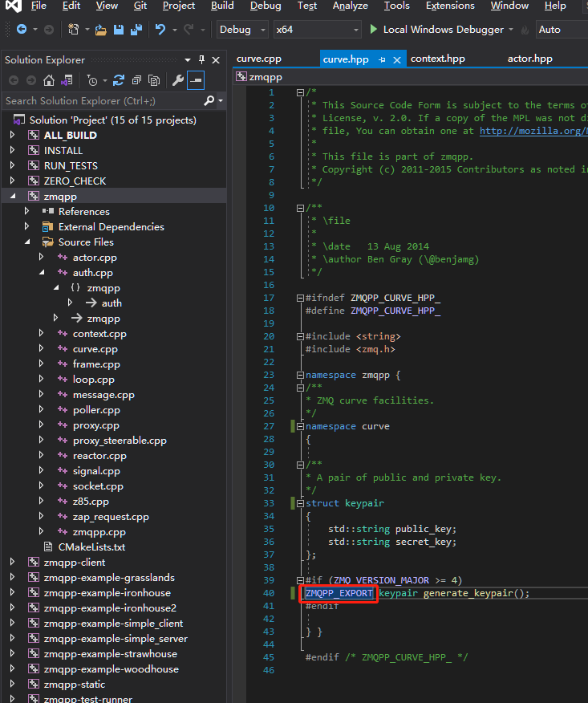Open the Solution Explorer window options dropdown
588x703 pixels.
pos(188,60)
